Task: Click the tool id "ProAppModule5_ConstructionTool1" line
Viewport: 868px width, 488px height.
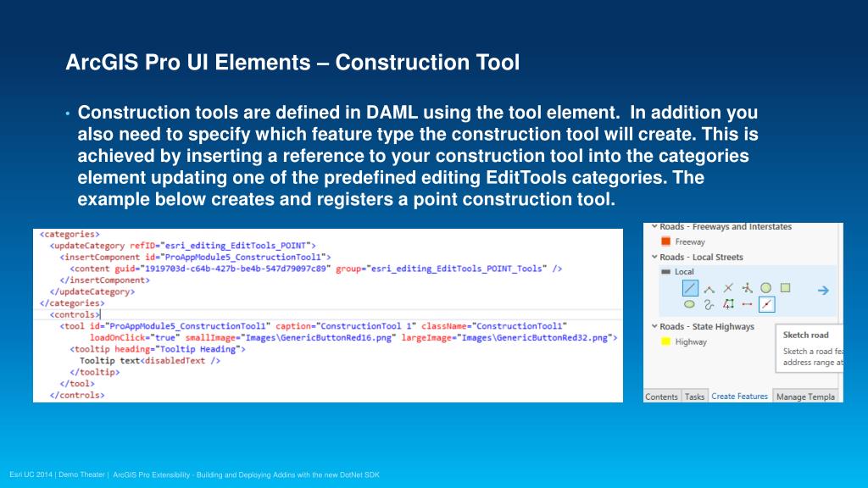Action: (314, 326)
